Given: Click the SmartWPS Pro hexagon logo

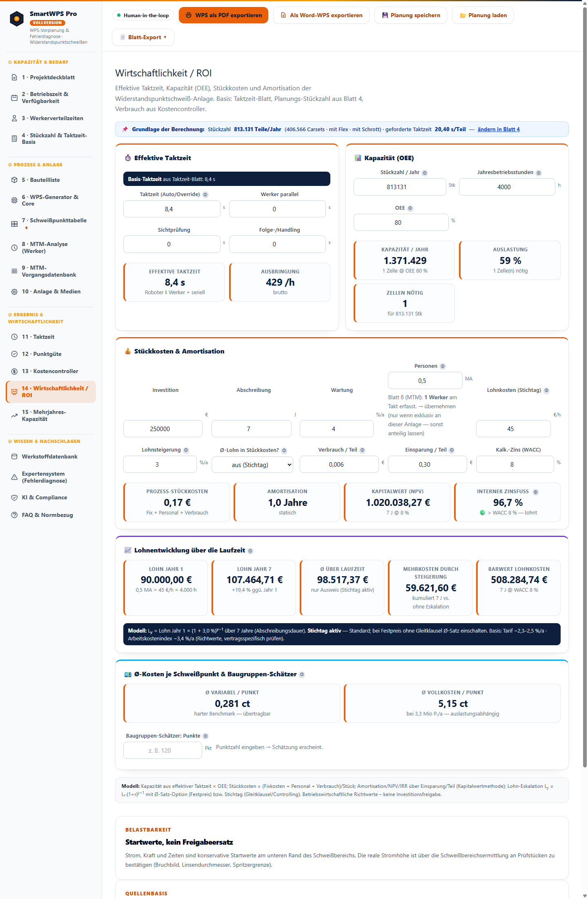Looking at the screenshot, I should point(17,19).
